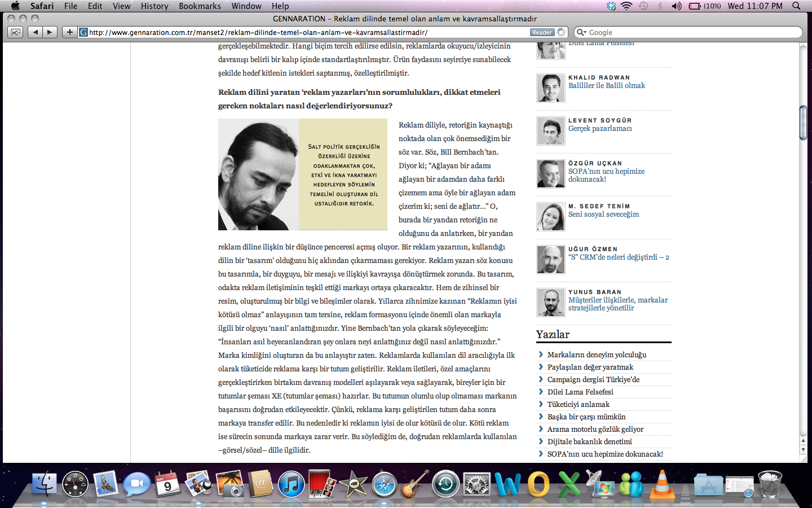Screen dimensions: 812x508
Task: Click the URL address field
Action: [x=304, y=32]
